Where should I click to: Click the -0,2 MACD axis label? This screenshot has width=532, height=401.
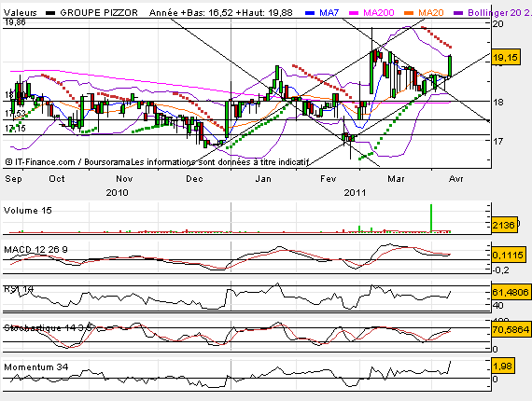coord(500,270)
